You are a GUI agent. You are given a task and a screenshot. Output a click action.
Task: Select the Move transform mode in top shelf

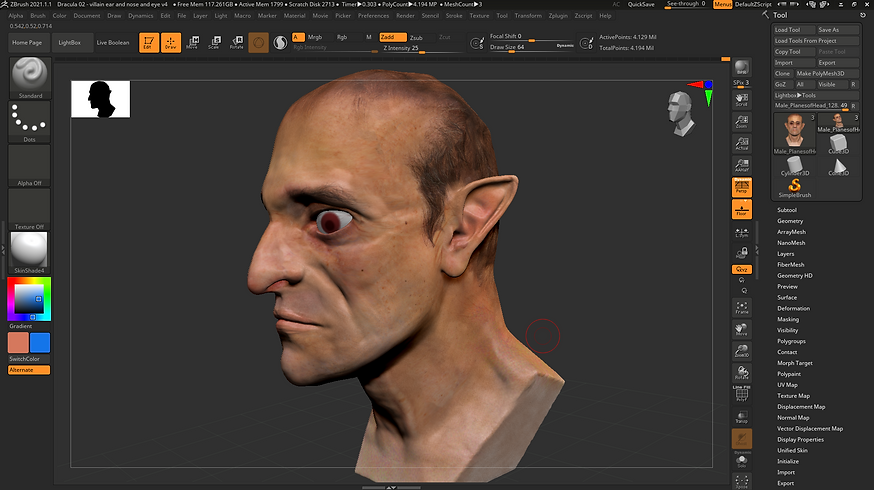coord(192,42)
